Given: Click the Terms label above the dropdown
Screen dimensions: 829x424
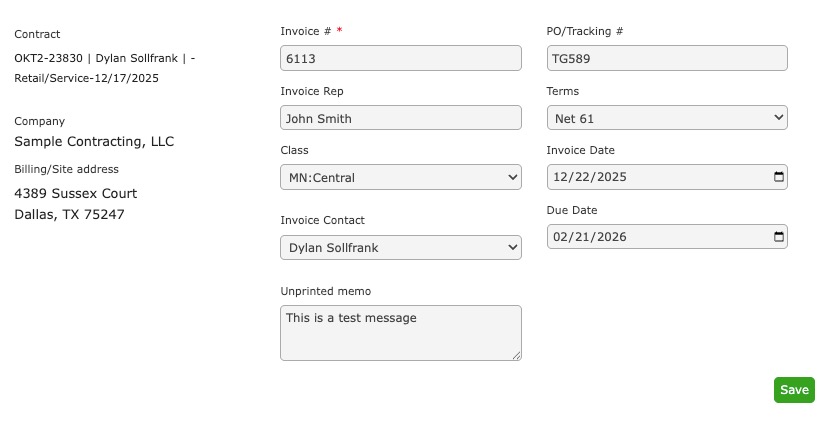Looking at the screenshot, I should click(x=563, y=91).
